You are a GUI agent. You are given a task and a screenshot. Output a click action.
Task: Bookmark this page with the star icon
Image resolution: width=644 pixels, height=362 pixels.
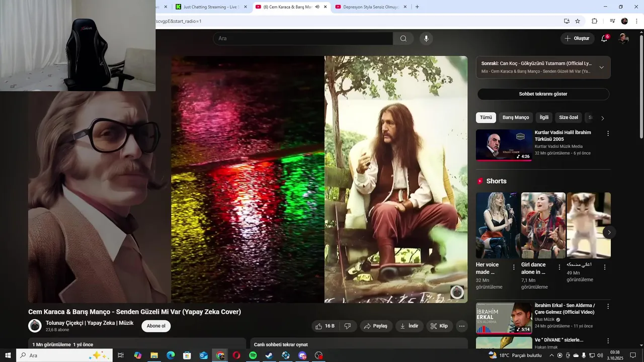tap(578, 21)
